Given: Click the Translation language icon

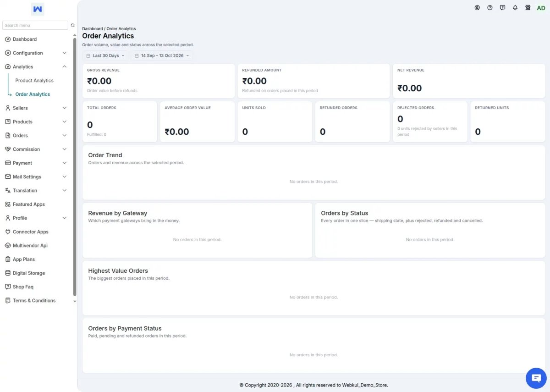Looking at the screenshot, I should click(x=8, y=191).
